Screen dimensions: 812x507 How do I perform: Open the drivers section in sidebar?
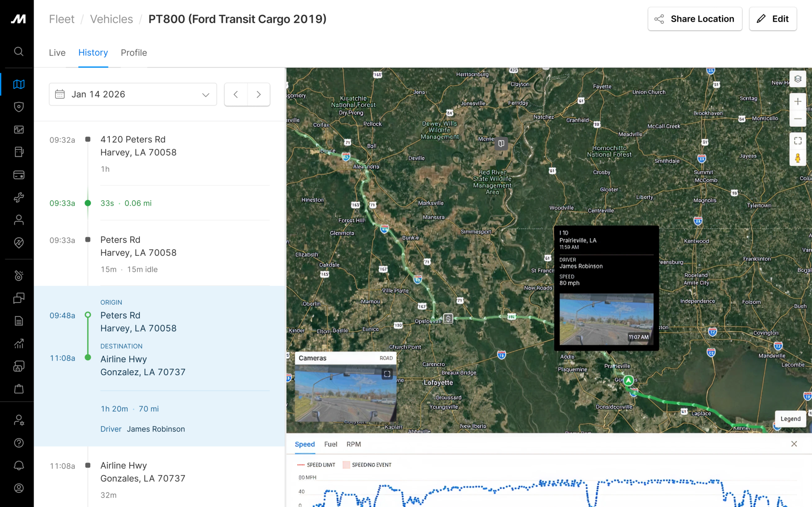coord(18,220)
